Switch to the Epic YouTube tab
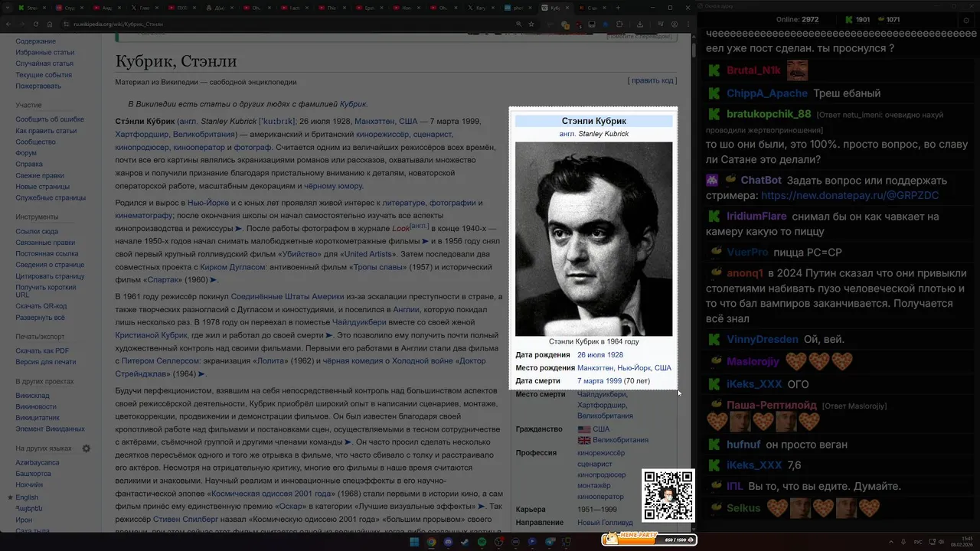 tap(369, 8)
